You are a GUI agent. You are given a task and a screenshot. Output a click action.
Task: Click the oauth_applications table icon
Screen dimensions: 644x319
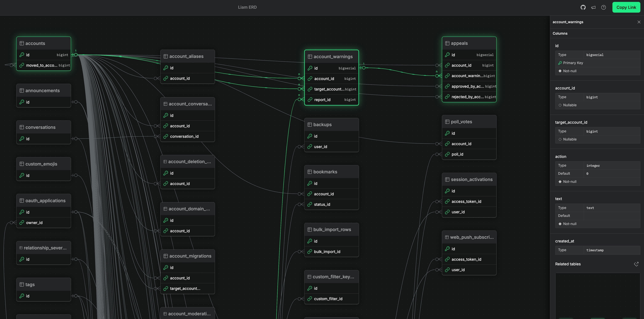click(22, 201)
